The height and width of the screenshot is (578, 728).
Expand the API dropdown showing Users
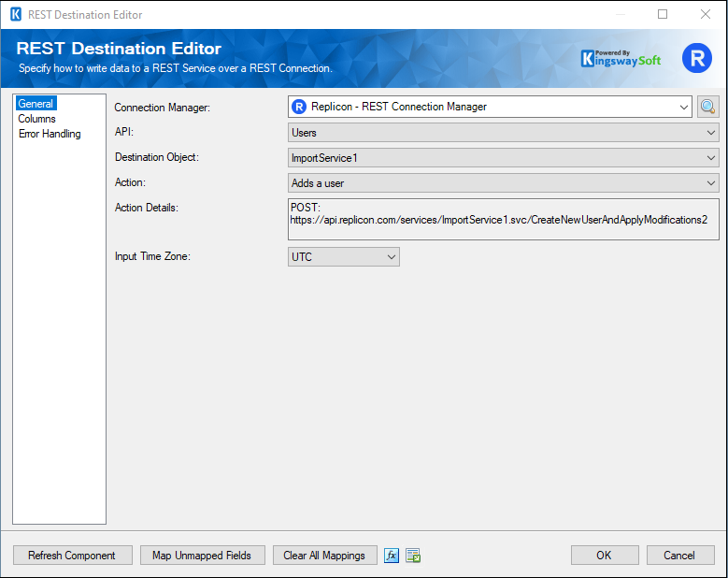(x=504, y=133)
